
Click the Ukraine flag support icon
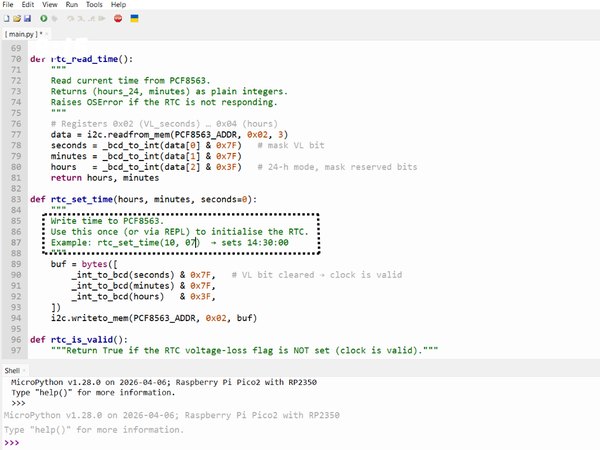[134, 18]
